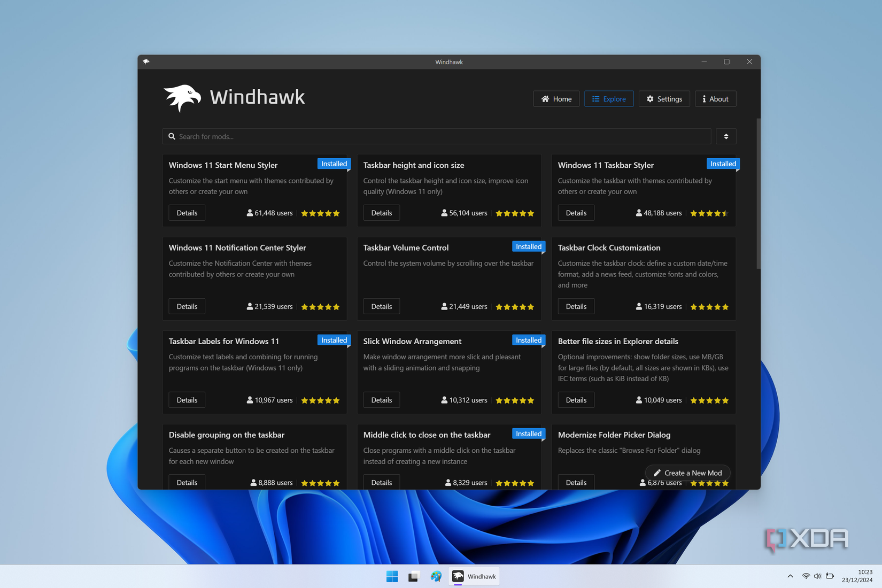Click the Settings gear icon

650,99
